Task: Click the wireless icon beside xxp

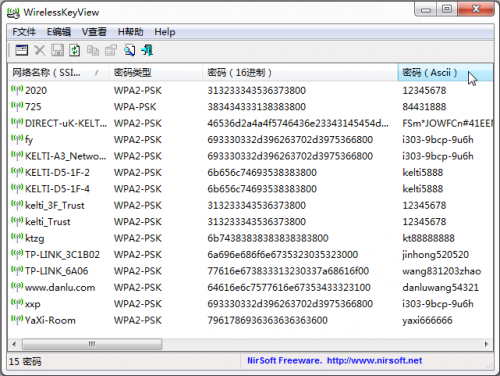Action: point(17,303)
